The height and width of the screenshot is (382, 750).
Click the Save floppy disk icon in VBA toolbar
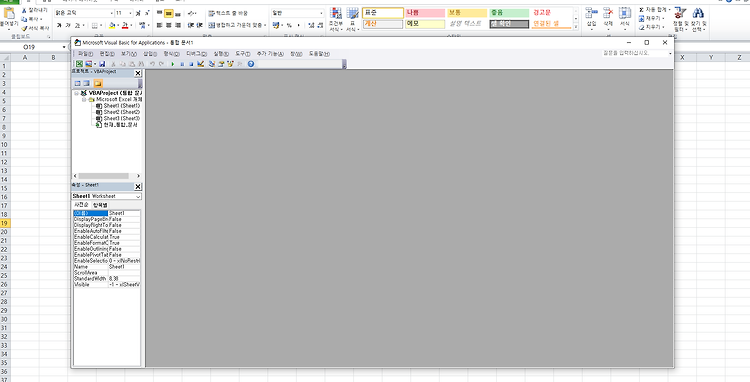pyautogui.click(x=102, y=64)
